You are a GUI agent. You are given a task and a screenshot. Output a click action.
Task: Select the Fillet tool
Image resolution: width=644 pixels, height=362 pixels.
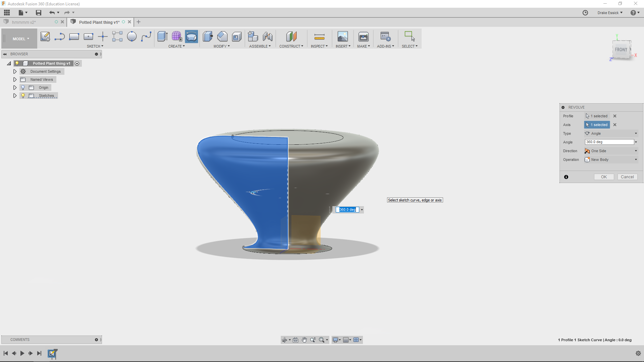[222, 37]
